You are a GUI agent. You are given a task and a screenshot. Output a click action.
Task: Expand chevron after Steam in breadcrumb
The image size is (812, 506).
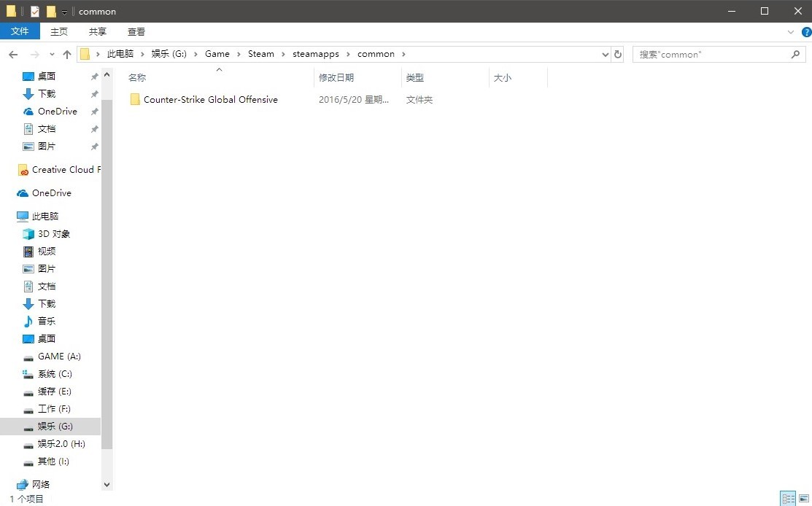pos(283,54)
